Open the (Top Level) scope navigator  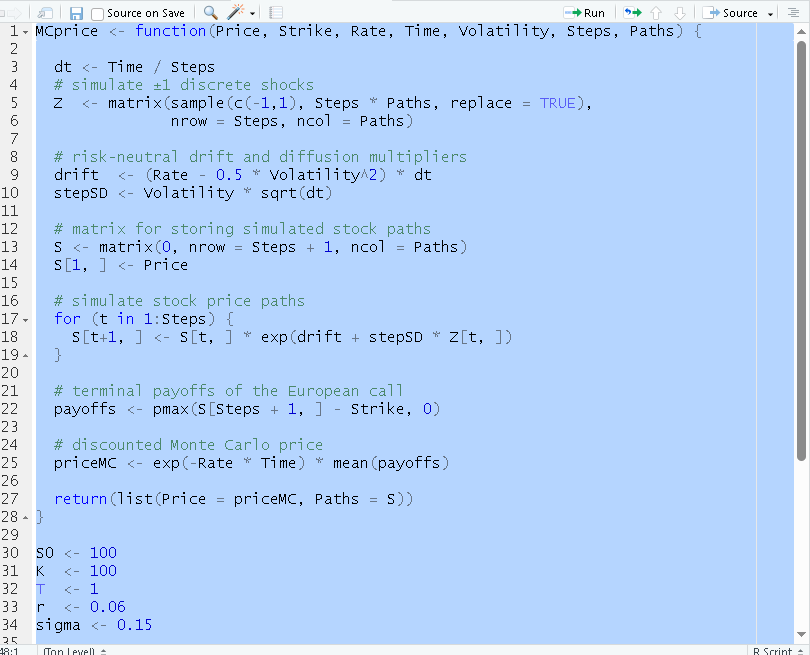pyautogui.click(x=72, y=651)
